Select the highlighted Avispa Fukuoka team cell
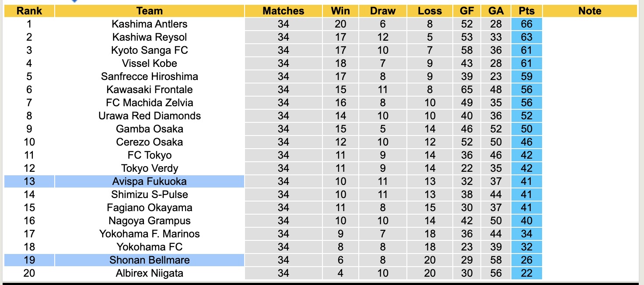The width and height of the screenshot is (644, 285). 149,181
